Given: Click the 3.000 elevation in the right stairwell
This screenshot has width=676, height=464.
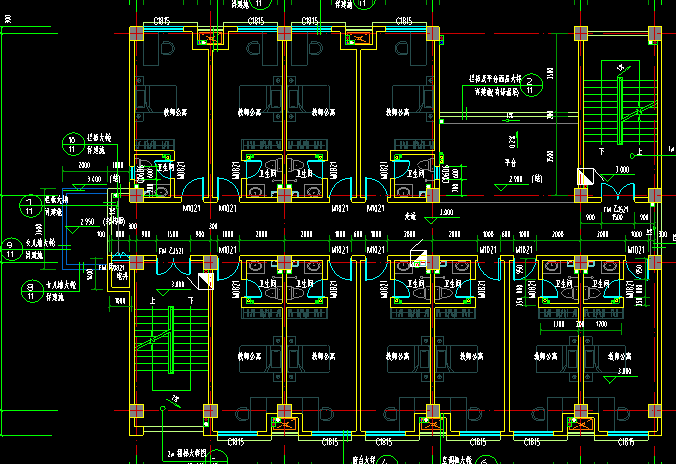Looking at the screenshot, I should coord(622,170).
